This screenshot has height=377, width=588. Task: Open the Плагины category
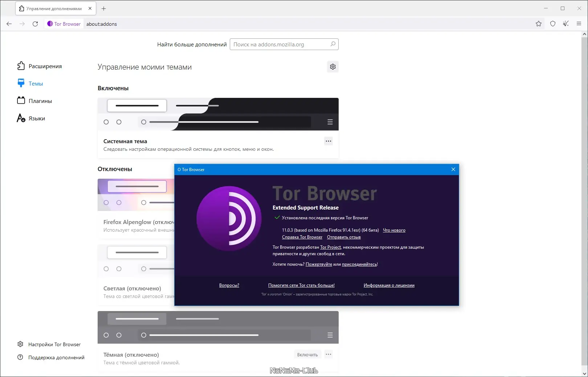tap(34, 101)
